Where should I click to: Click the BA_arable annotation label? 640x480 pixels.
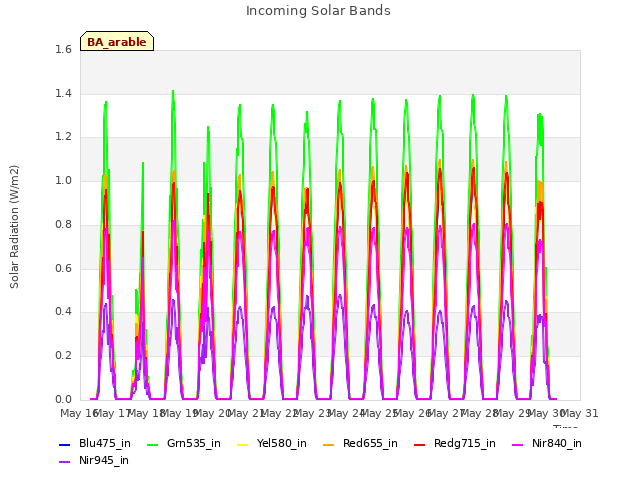pyautogui.click(x=117, y=42)
